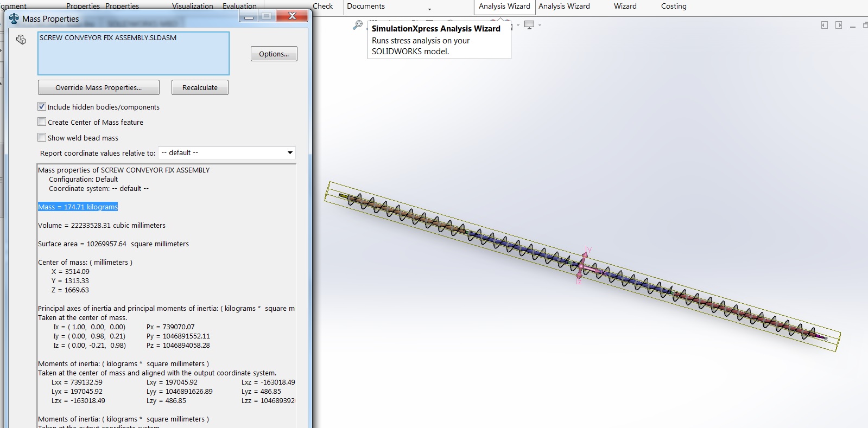Click the highlighted Mass = 174.71 kilograms line
This screenshot has width=868, height=428.
[x=78, y=207]
